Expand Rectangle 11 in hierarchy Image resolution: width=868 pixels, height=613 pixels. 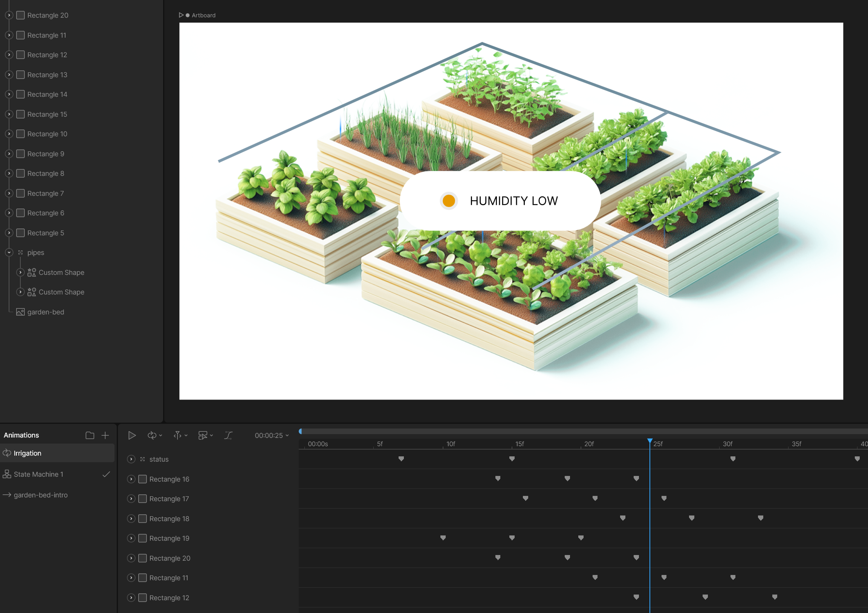tap(9, 35)
